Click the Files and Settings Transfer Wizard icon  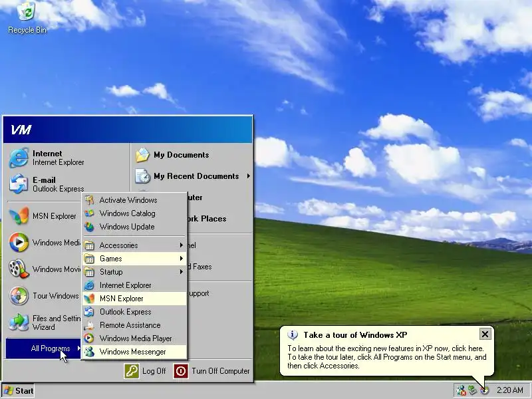19,322
